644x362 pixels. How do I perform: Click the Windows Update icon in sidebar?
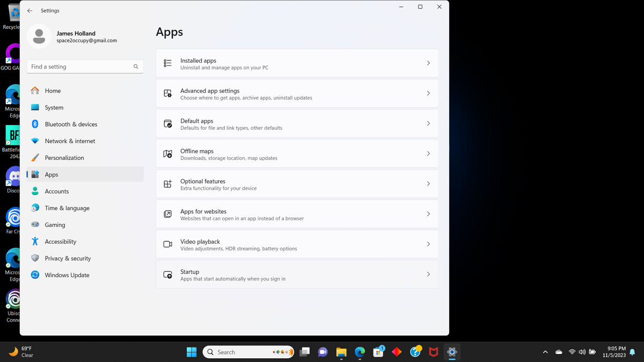coord(34,275)
